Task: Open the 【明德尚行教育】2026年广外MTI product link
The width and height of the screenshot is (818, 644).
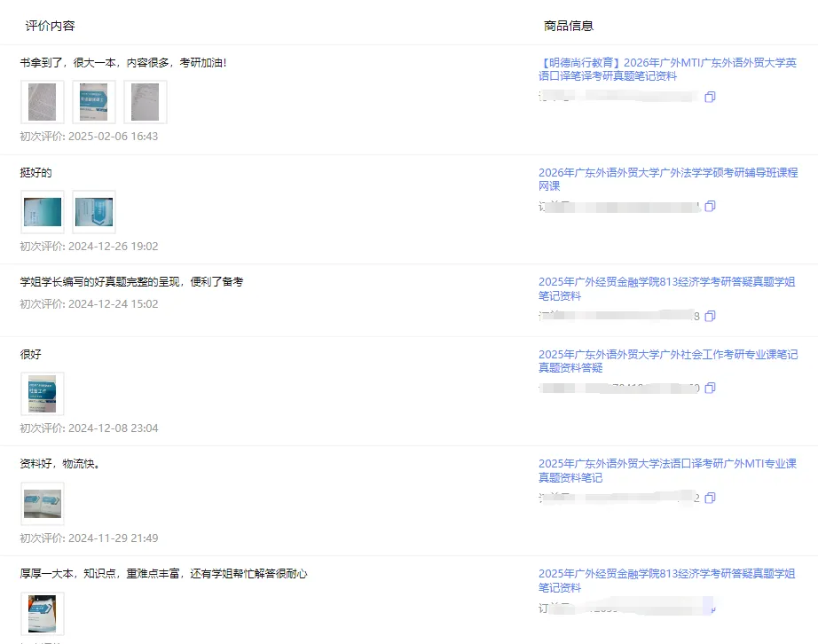Action: pos(665,69)
